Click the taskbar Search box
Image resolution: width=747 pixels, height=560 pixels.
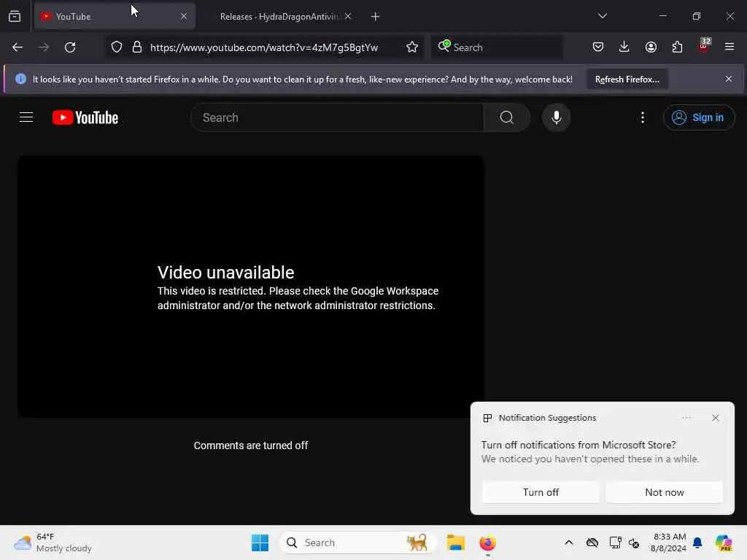pos(357,542)
